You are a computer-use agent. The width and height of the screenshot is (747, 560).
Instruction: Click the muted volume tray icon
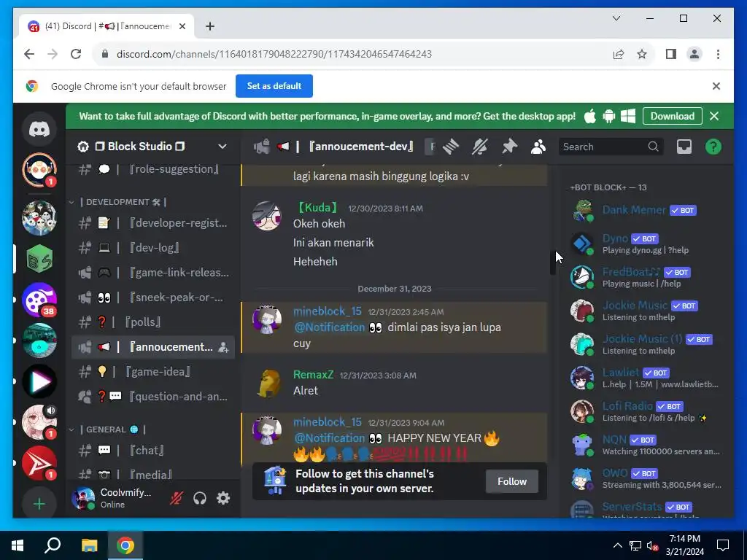point(653,545)
